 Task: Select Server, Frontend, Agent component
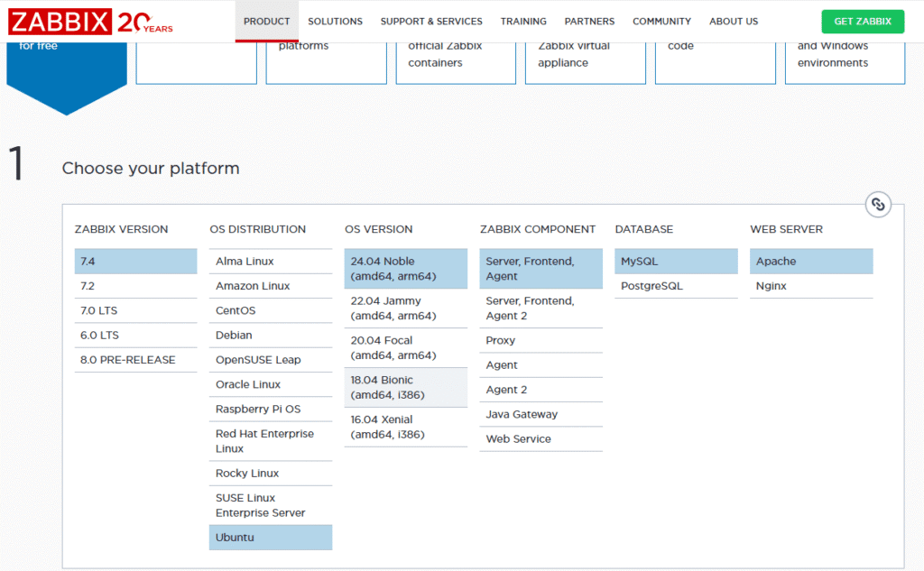[541, 269]
